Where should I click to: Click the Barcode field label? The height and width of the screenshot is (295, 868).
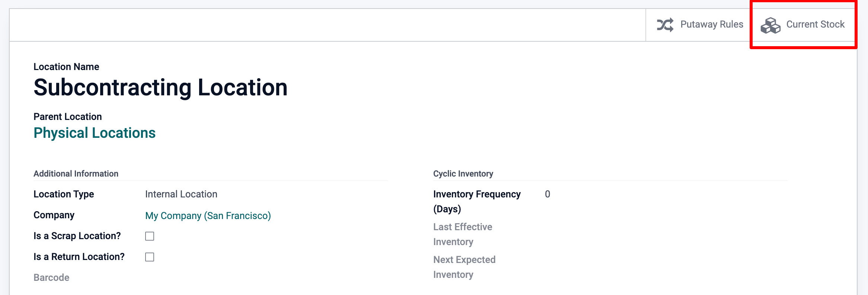pos(51,277)
